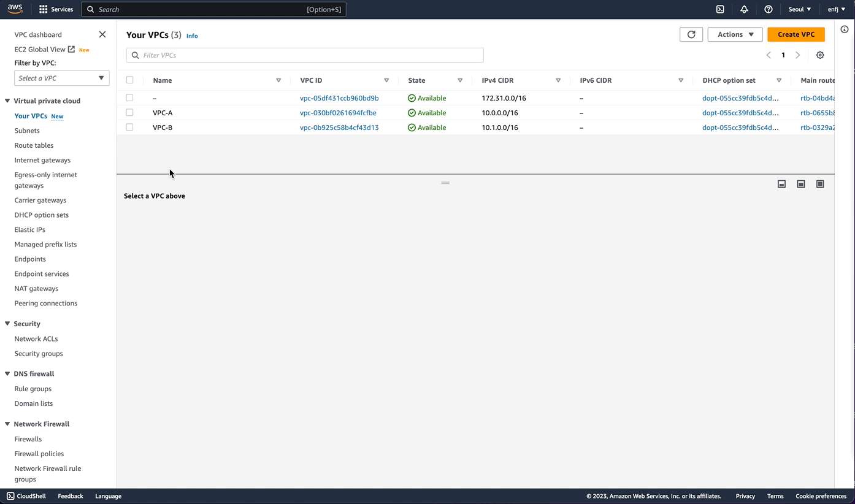Image resolution: width=855 pixels, height=504 pixels.
Task: Grab the split panel resize handle
Action: (445, 183)
